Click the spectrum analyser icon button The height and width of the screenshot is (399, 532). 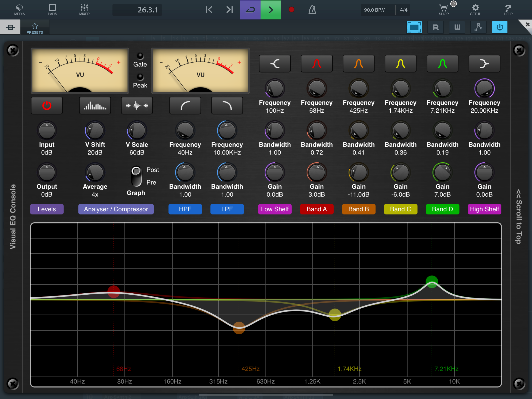pos(95,106)
